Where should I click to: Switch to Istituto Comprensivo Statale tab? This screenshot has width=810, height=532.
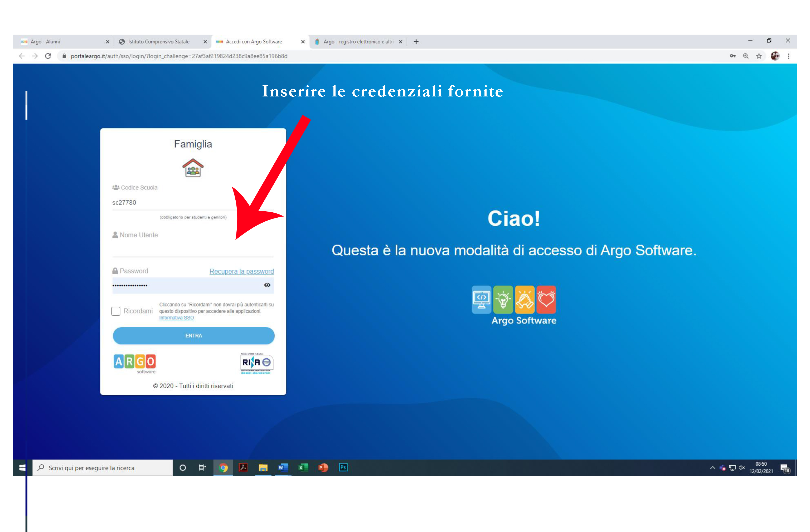click(159, 41)
